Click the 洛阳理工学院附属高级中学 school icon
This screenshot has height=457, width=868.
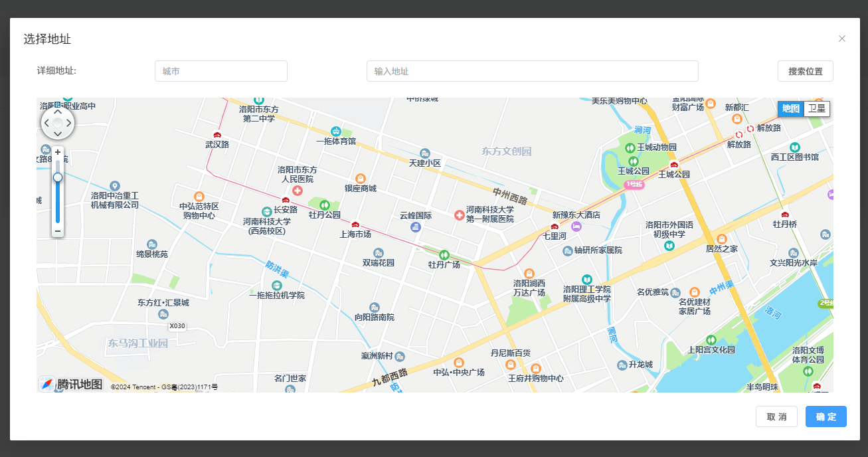point(587,279)
